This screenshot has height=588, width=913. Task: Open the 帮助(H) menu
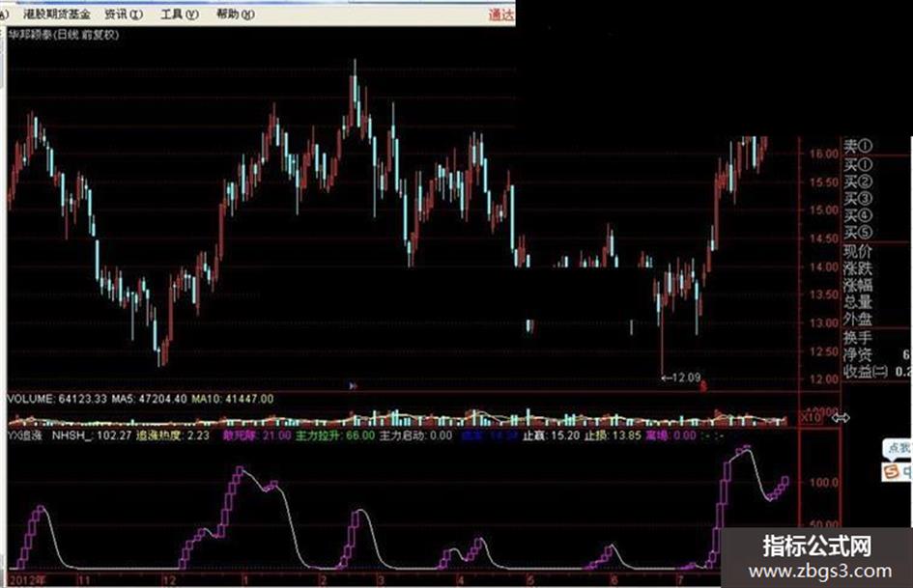[x=235, y=14]
